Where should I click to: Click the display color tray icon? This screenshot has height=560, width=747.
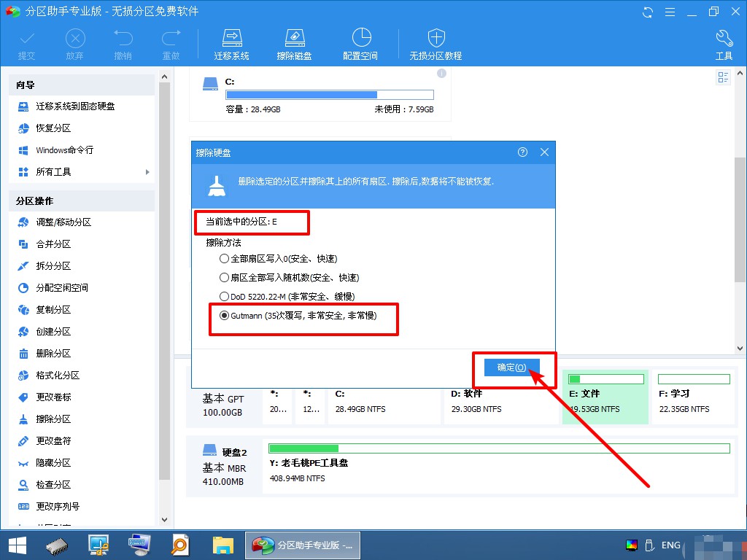632,545
